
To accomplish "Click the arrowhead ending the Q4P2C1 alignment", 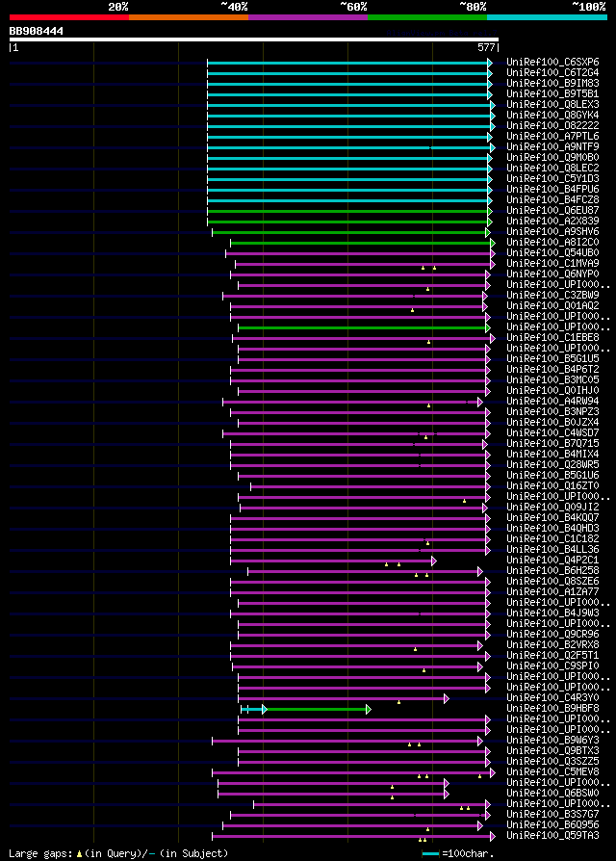I will [x=434, y=561].
